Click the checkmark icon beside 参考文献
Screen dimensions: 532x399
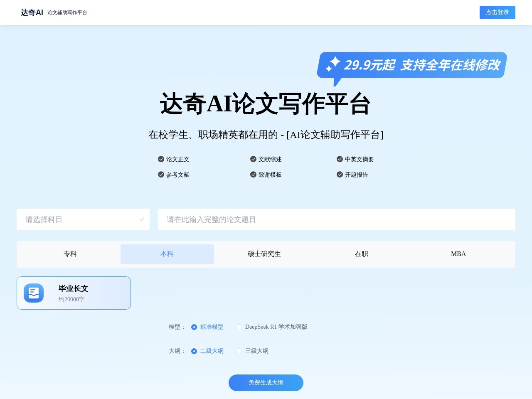(x=160, y=175)
